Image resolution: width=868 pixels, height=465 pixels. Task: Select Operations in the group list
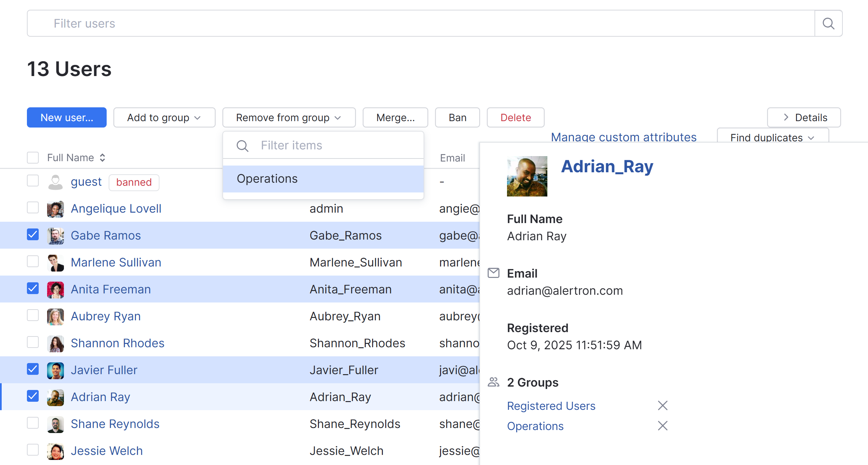click(267, 179)
